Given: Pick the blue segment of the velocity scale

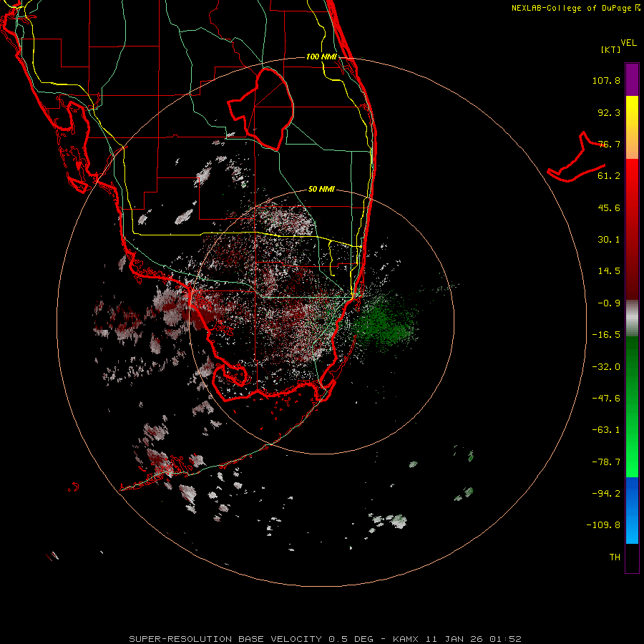Looking at the screenshot, I should [x=632, y=510].
